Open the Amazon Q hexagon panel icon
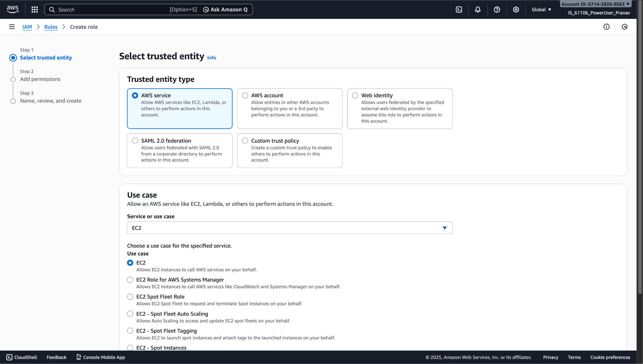 624,27
